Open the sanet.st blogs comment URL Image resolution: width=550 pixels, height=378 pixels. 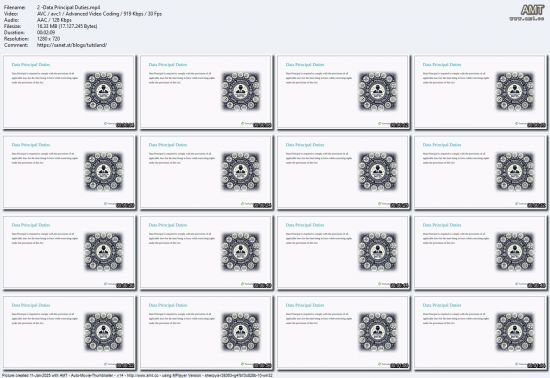[x=72, y=45]
